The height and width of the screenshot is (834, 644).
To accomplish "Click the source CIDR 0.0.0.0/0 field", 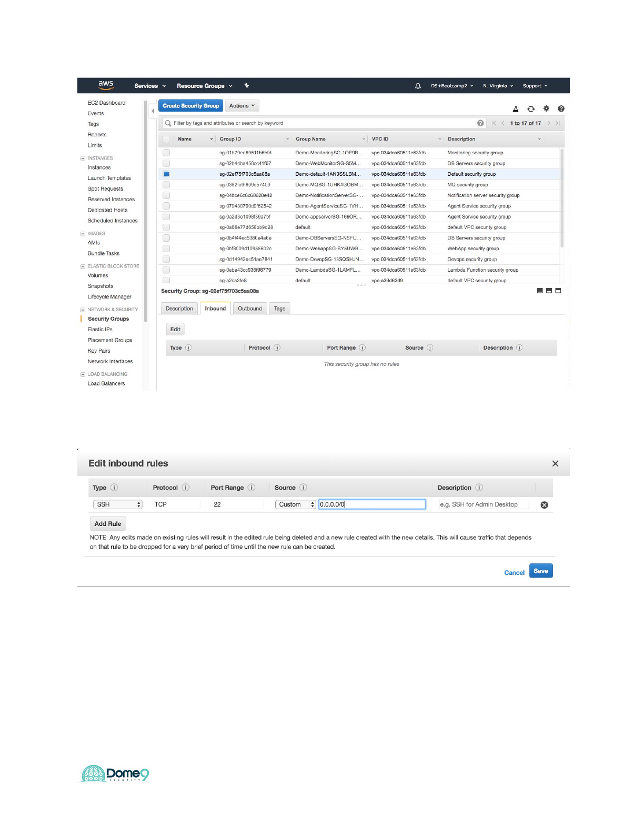I will point(372,504).
